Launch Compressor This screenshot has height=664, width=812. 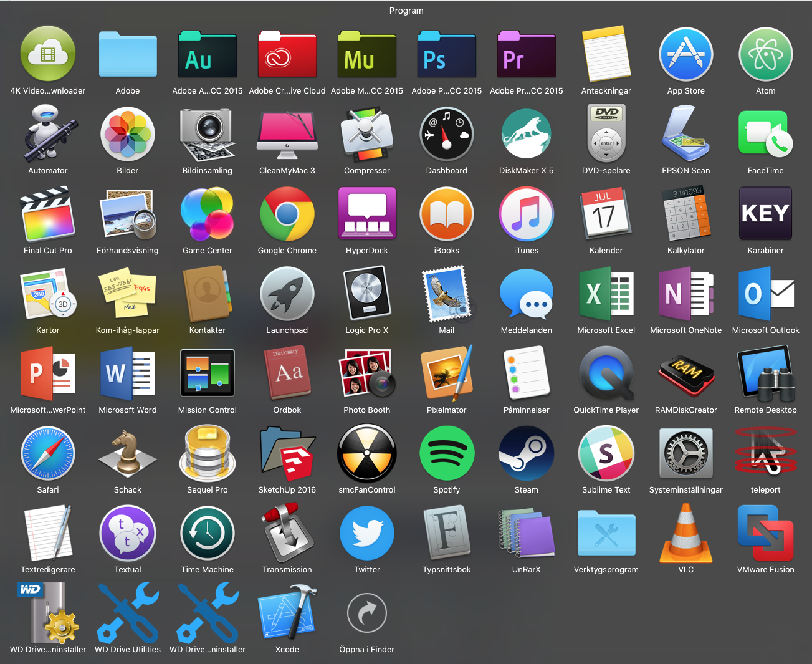(367, 133)
